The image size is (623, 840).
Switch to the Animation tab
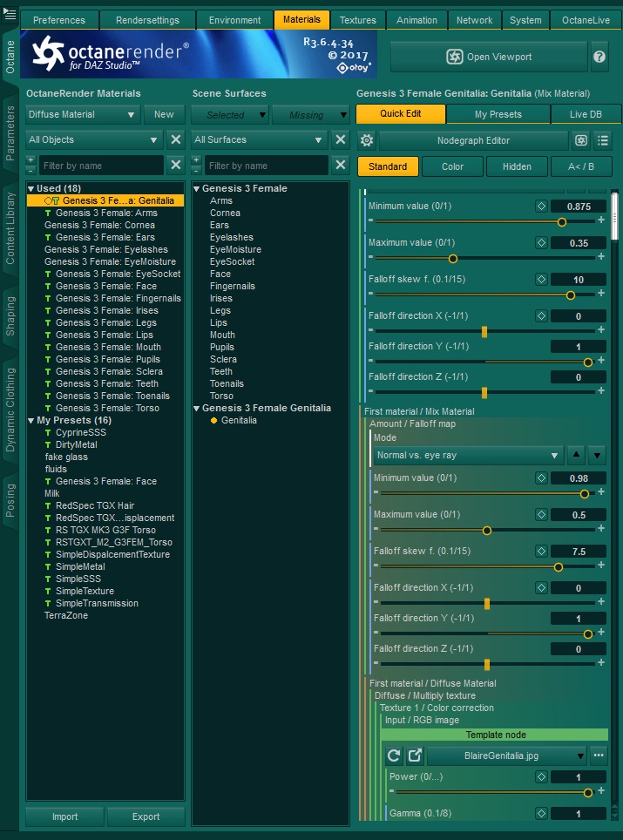pos(416,20)
